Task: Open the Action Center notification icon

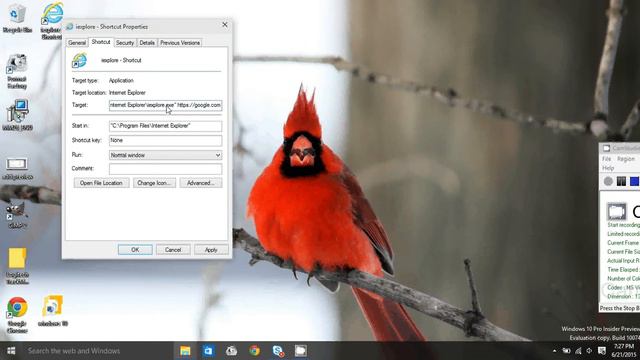Action: pos(602,351)
